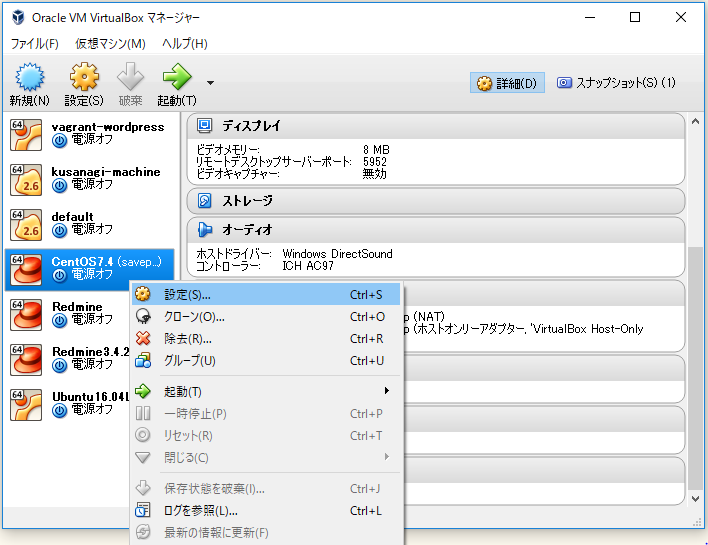Click the Windows DirectSound host driver value
The width and height of the screenshot is (708, 545).
click(x=337, y=254)
